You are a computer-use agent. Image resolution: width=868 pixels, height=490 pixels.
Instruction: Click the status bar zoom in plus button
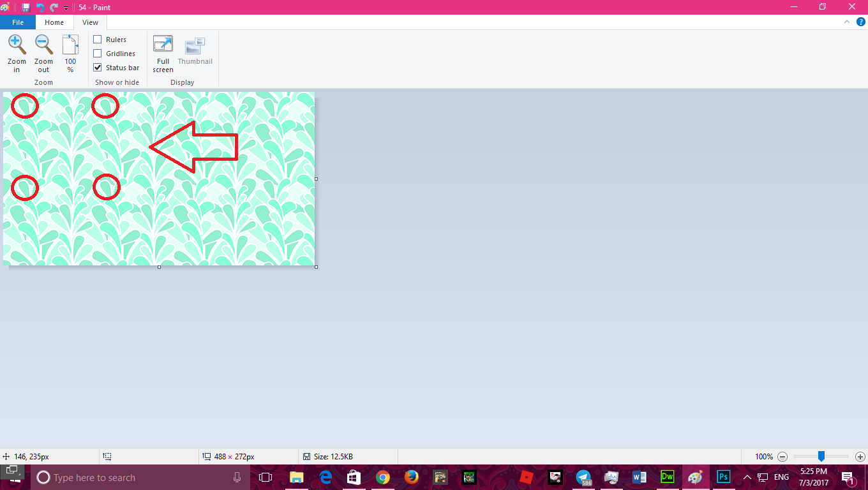[x=860, y=457]
